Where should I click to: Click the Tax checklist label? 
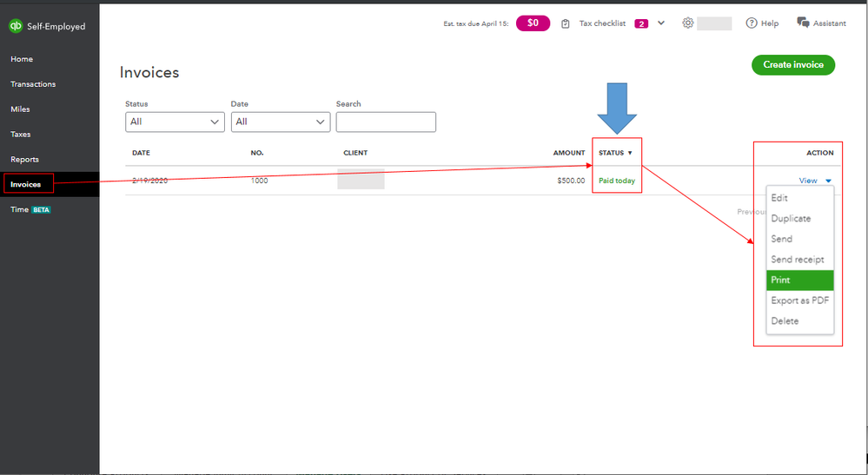(x=602, y=23)
